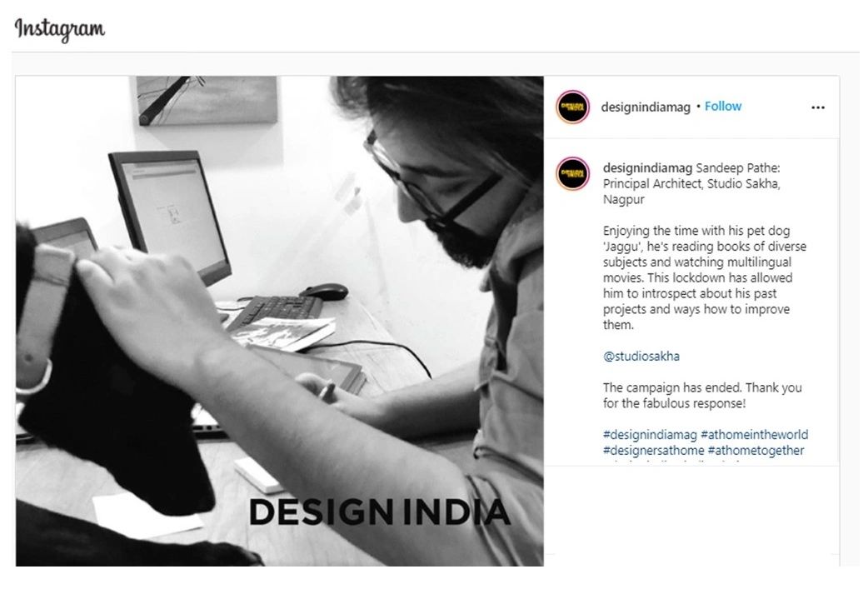Open the #athometogether hashtag
This screenshot has width=868, height=589.
pos(756,450)
